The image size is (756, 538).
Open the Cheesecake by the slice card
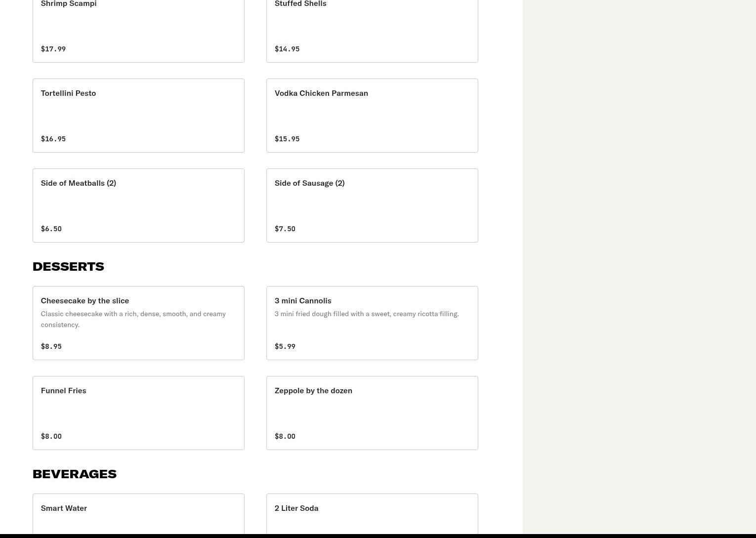click(138, 323)
